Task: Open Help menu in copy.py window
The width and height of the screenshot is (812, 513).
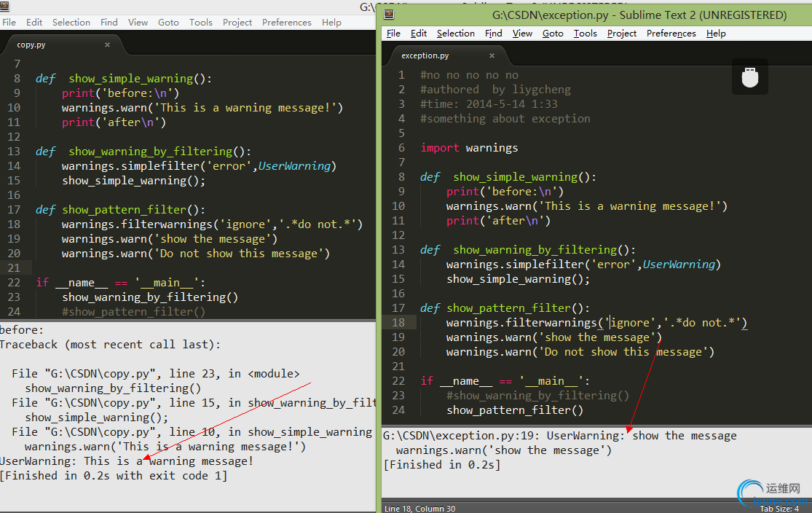Action: 331,23
